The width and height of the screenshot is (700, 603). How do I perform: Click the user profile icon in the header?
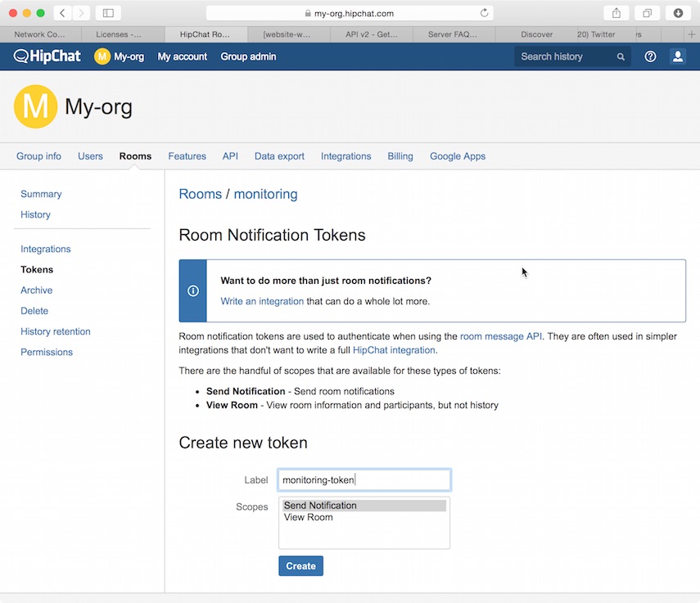pos(678,56)
